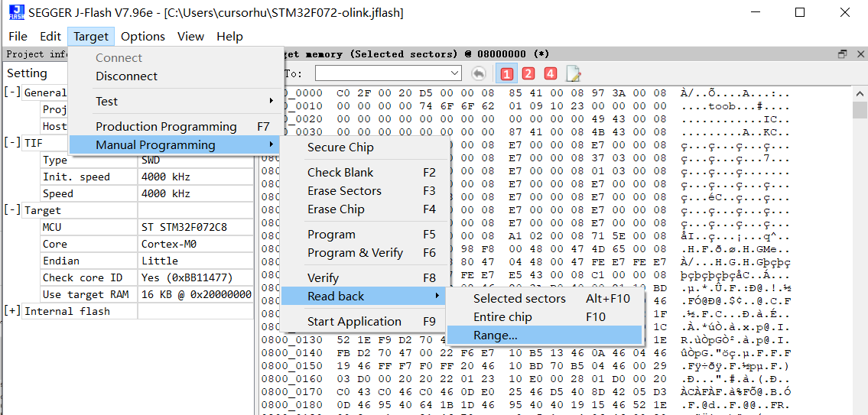The width and height of the screenshot is (868, 415).
Task: Click the Setting column header
Action: (x=27, y=73)
